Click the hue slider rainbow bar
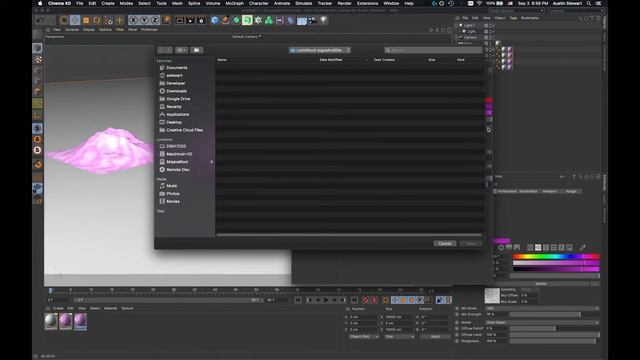 (556, 257)
